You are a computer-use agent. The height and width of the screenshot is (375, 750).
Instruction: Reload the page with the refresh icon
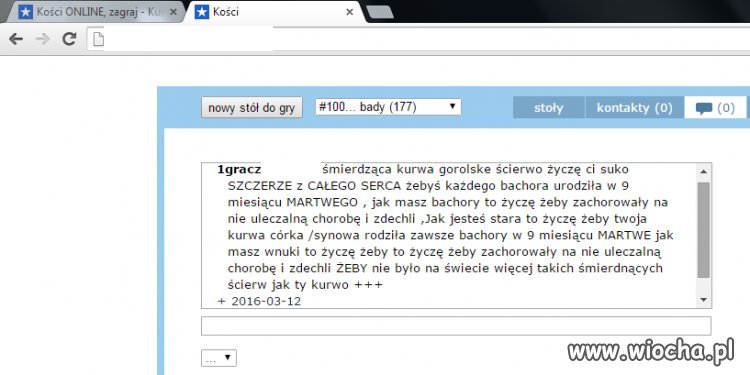click(70, 39)
